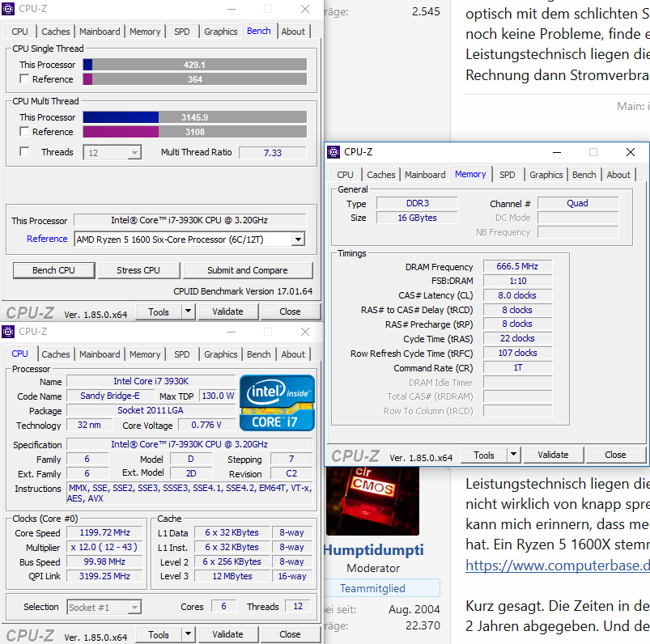Click the Single Thread This Processor score bar
This screenshot has height=644, width=650.
(195, 65)
